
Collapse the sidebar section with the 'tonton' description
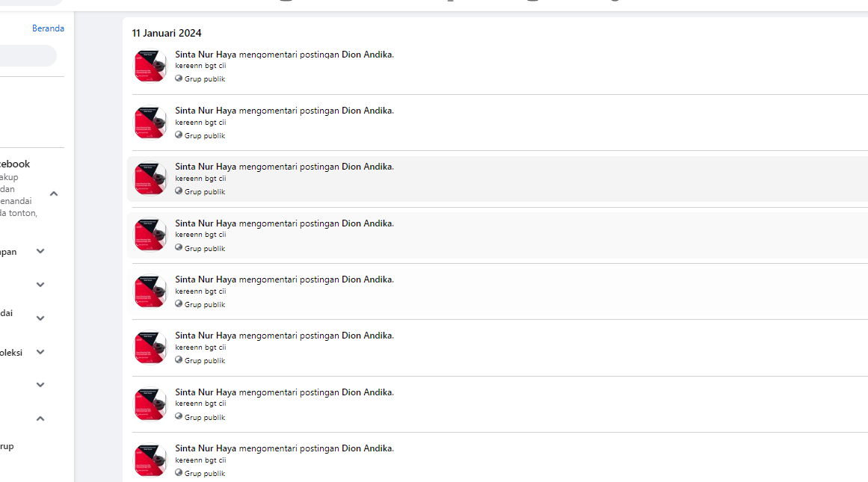(x=54, y=194)
